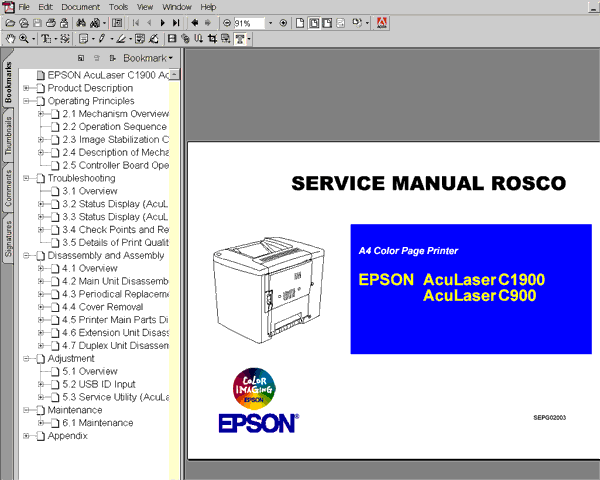The image size is (600, 480).
Task: Open the Search tool dropdown arrow
Action: (x=104, y=23)
